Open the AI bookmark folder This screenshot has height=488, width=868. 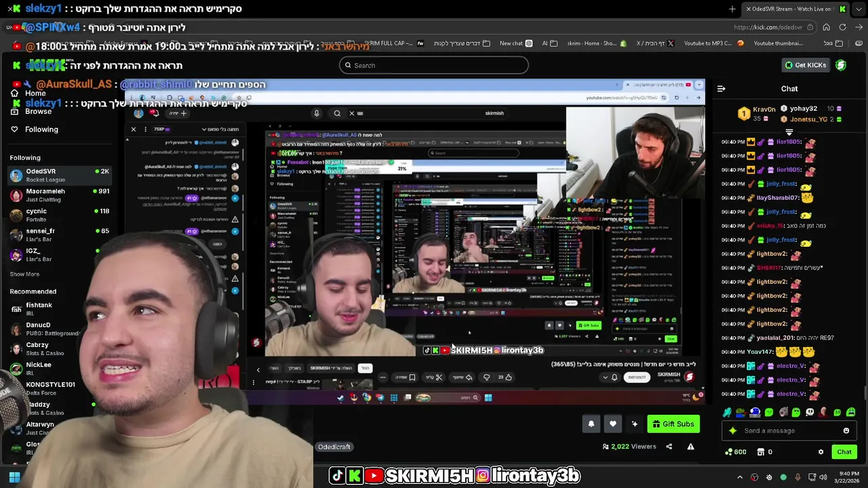point(549,43)
